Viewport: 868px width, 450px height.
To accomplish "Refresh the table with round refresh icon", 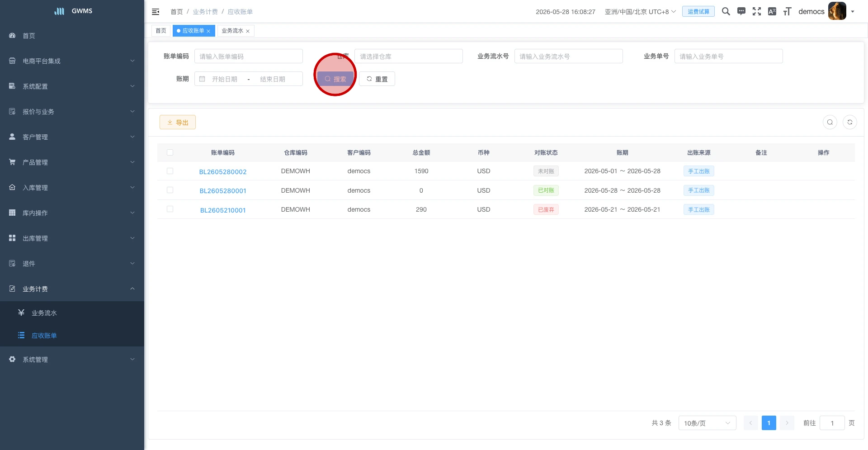I will (850, 122).
